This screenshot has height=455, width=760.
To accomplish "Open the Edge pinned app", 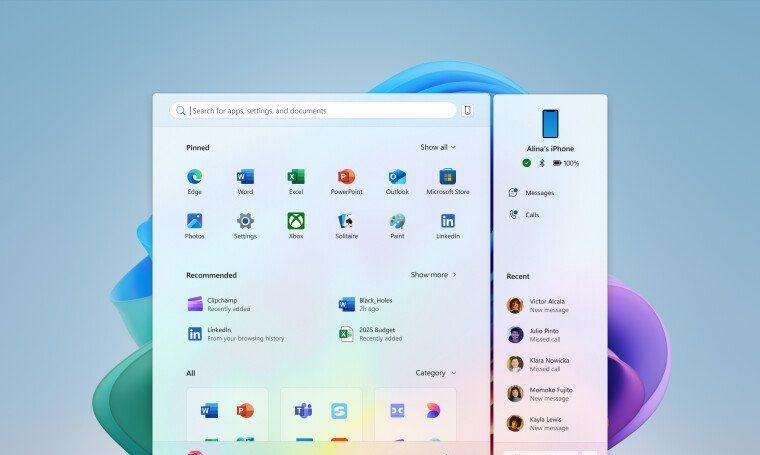I will (x=194, y=181).
